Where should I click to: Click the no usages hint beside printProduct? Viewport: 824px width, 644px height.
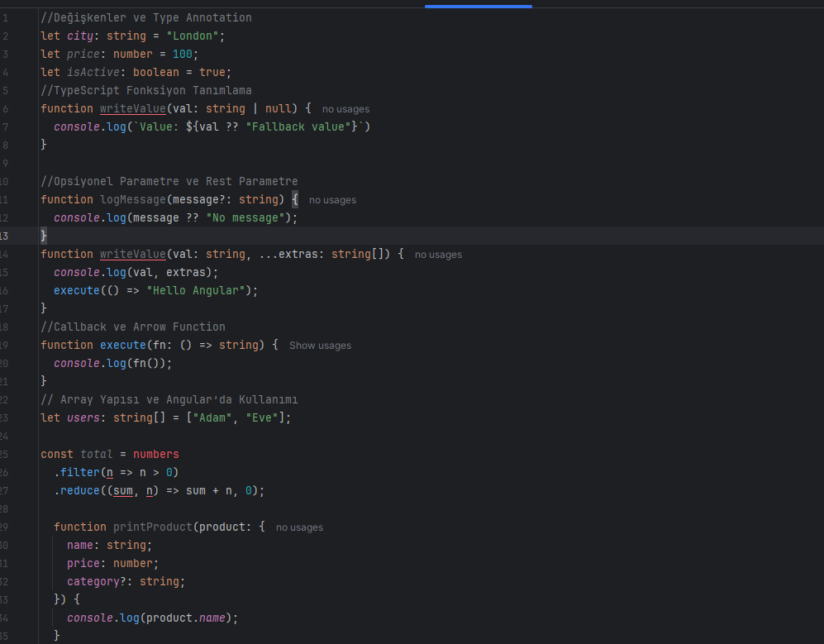click(x=299, y=527)
